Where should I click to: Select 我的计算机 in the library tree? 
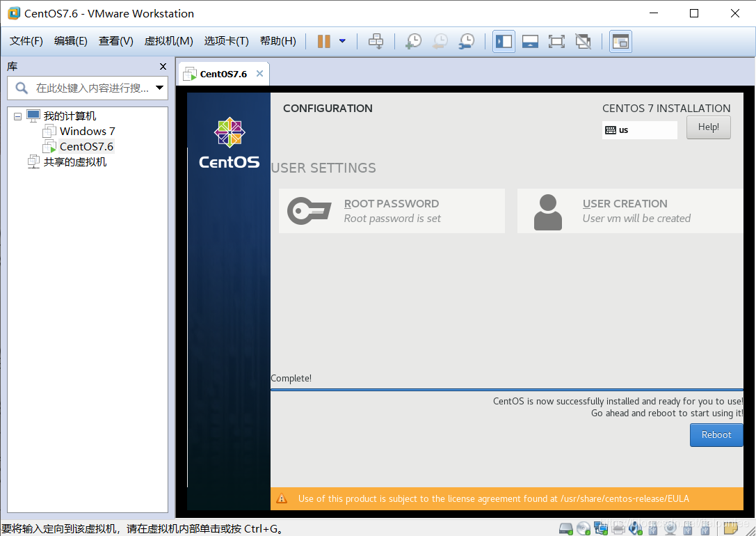click(70, 116)
